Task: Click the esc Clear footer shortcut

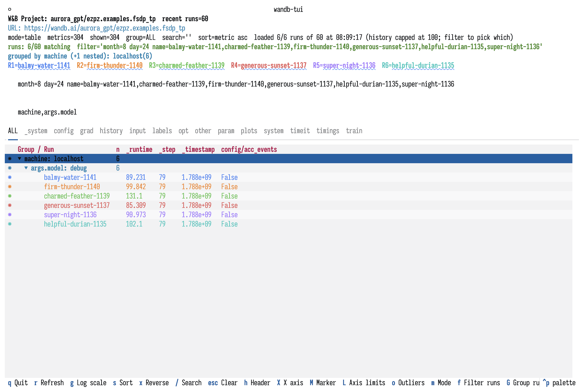Action: click(x=223, y=383)
